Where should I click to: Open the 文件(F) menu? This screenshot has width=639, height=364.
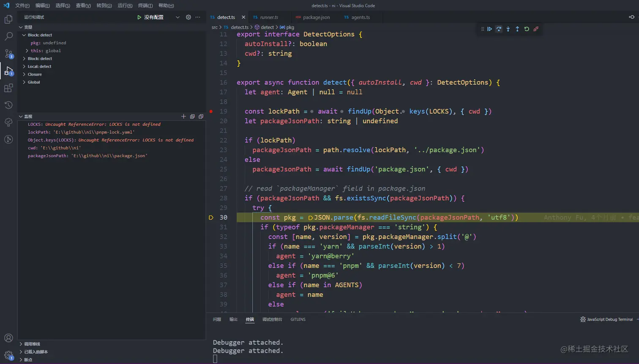22,5
